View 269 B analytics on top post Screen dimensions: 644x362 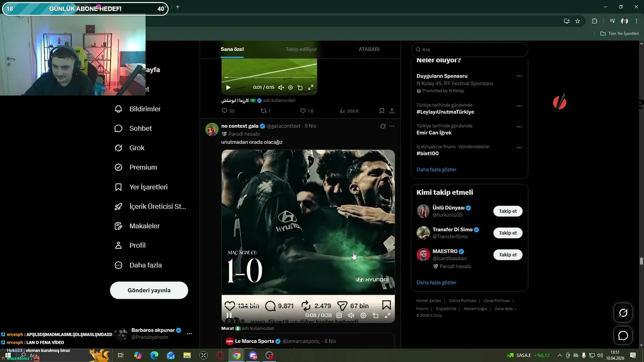click(349, 111)
